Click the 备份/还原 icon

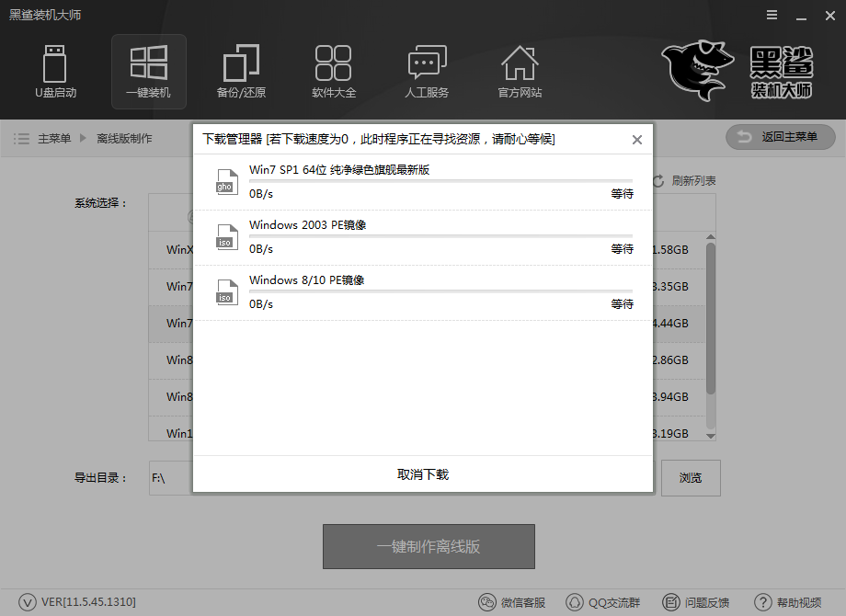point(241,72)
